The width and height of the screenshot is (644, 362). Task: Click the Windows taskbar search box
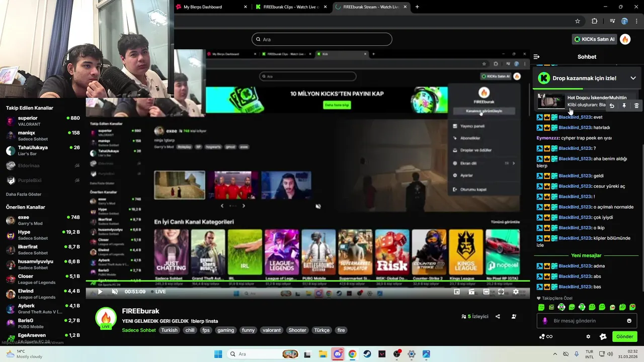pyautogui.click(x=264, y=354)
